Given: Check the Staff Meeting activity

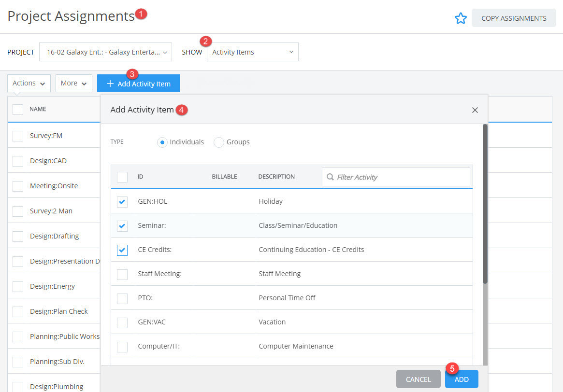Looking at the screenshot, I should tap(122, 274).
